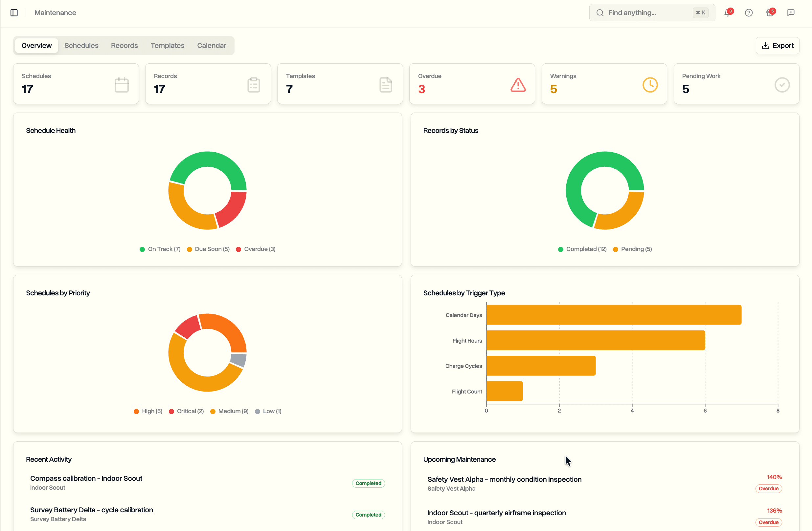Click the Pending Work checkmark icon
Image resolution: width=812 pixels, height=531 pixels.
[782, 85]
